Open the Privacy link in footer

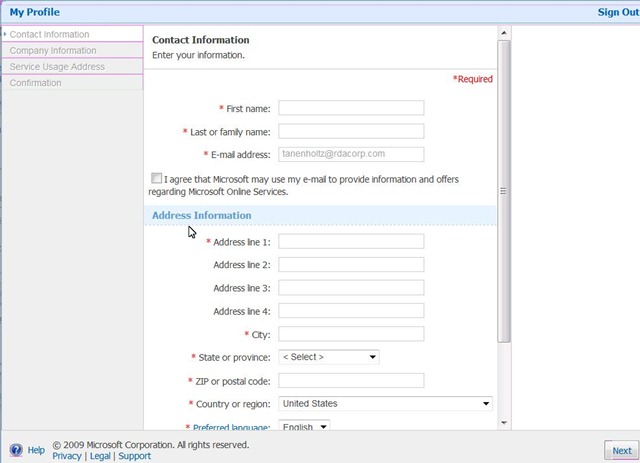click(x=67, y=456)
